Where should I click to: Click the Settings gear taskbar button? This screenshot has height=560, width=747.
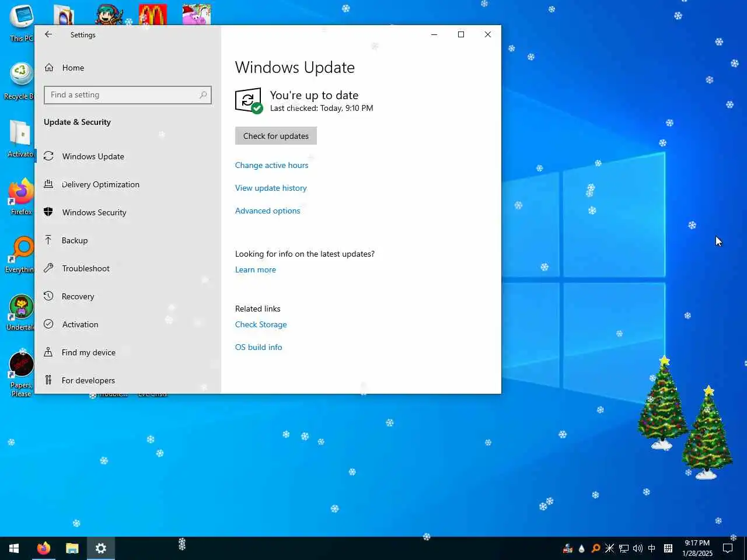[100, 548]
